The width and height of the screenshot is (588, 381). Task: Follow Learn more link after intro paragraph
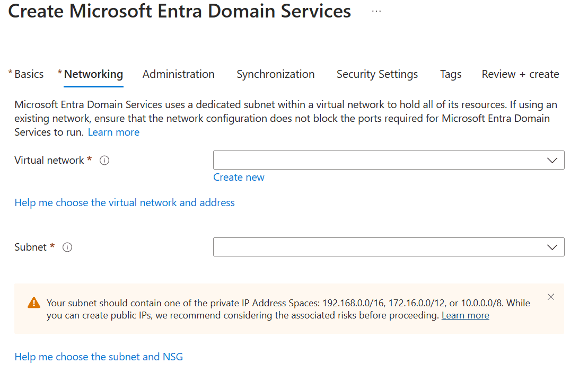113,132
